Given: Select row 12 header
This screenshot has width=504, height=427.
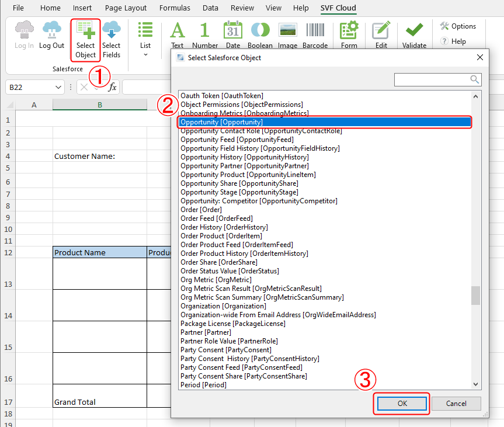Looking at the screenshot, I should click(x=8, y=252).
